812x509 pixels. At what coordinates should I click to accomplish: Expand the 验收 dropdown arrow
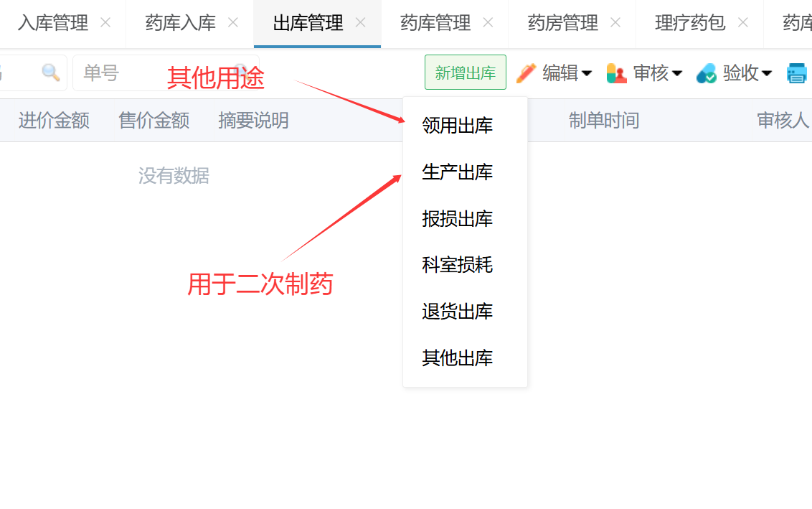tap(767, 73)
